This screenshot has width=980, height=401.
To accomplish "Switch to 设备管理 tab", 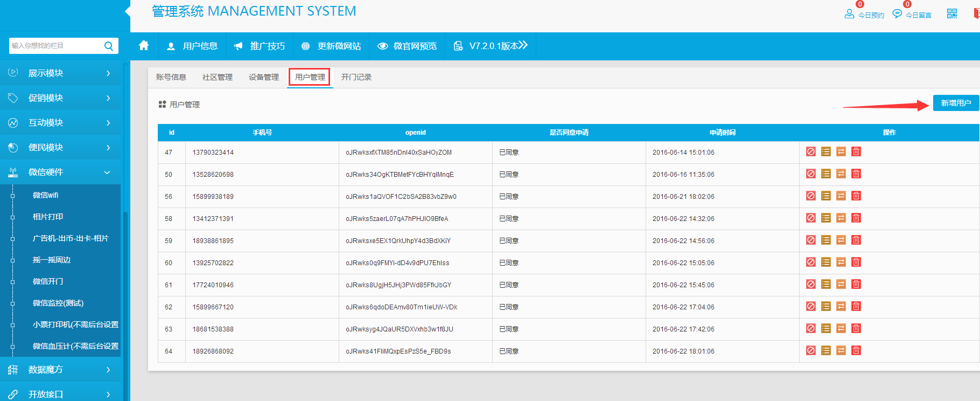I will pyautogui.click(x=264, y=77).
